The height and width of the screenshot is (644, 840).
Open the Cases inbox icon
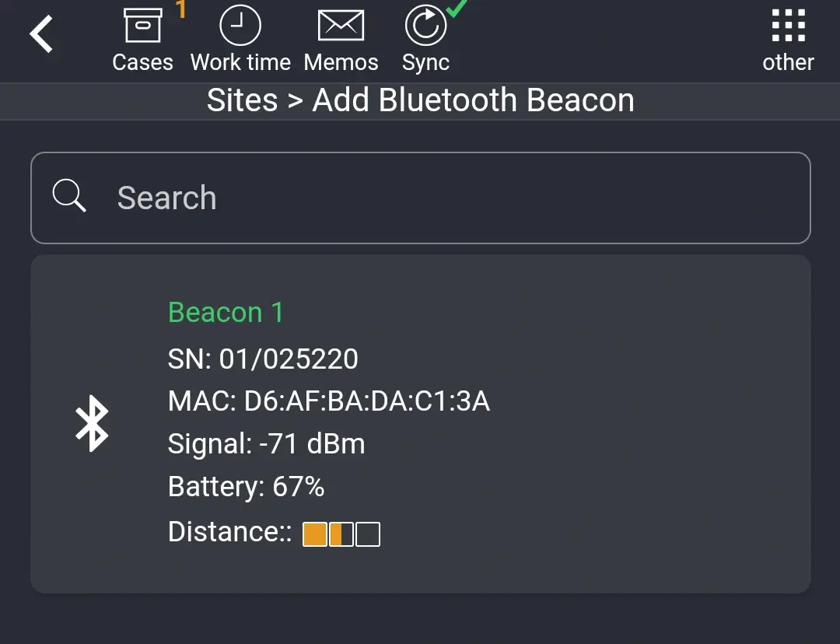[x=142, y=23]
